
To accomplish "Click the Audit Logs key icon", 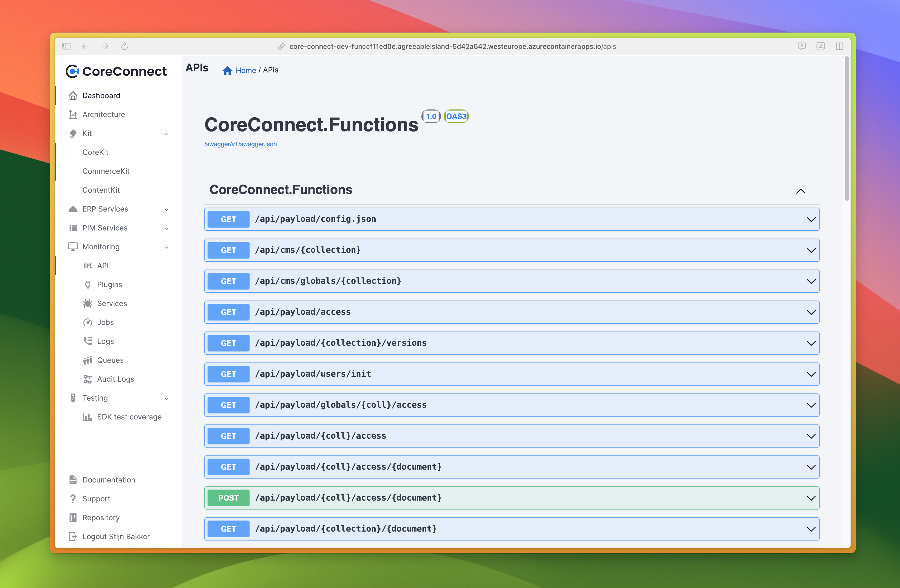I will (88, 379).
